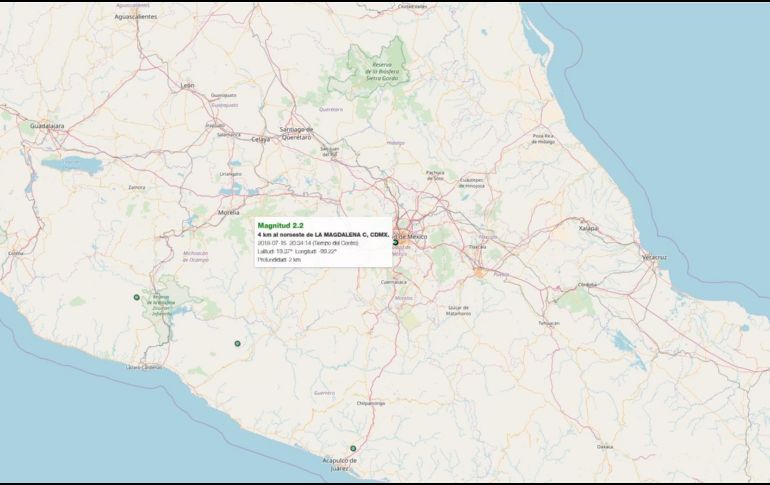This screenshot has height=485, width=770.
Task: Click the Morelia city label on map
Action: pyautogui.click(x=229, y=212)
